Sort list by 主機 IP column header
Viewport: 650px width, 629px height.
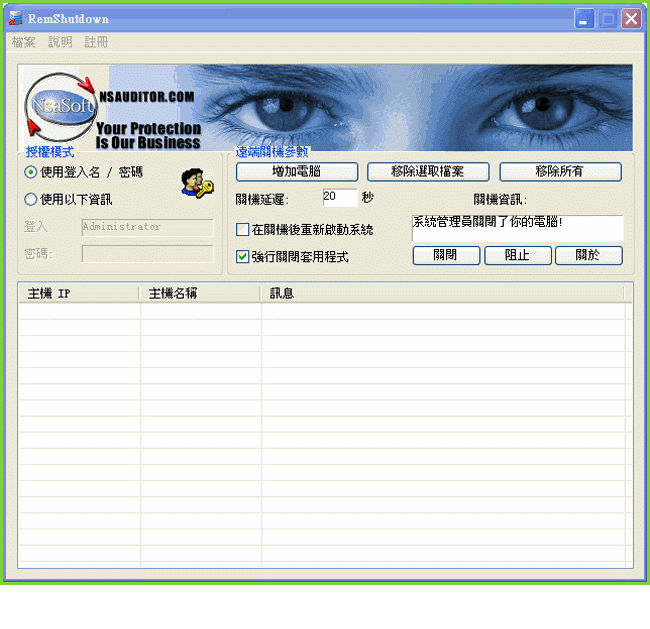[x=78, y=293]
